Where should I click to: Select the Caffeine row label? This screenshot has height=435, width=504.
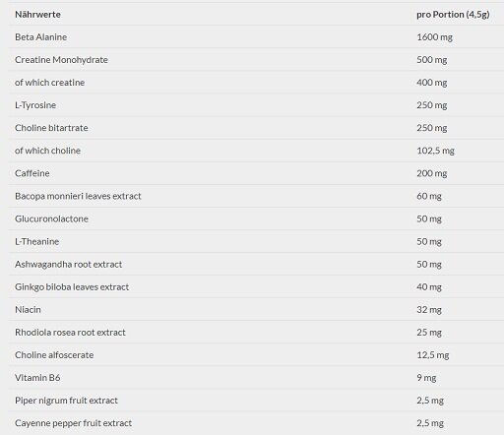tap(32, 173)
